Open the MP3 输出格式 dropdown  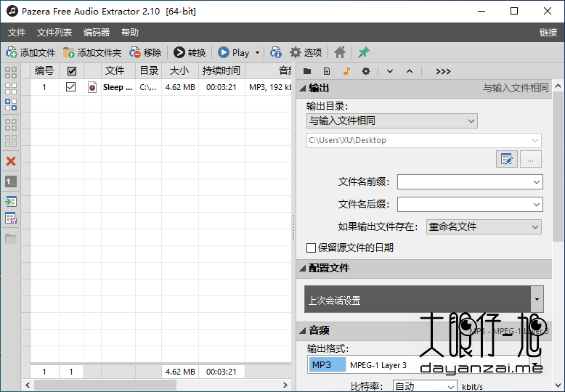[424, 365]
